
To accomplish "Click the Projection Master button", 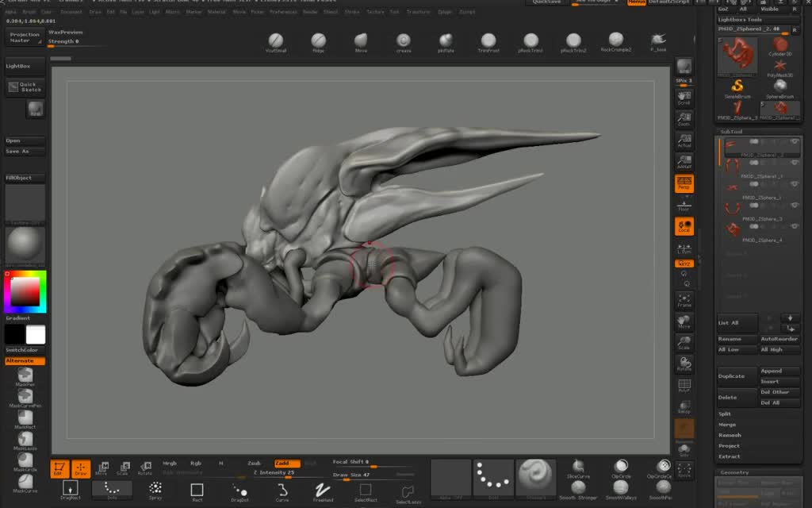I will [25, 37].
